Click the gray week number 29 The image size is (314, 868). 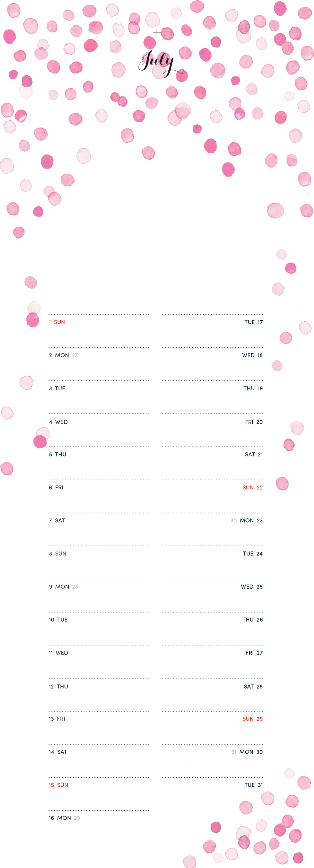pos(77,818)
